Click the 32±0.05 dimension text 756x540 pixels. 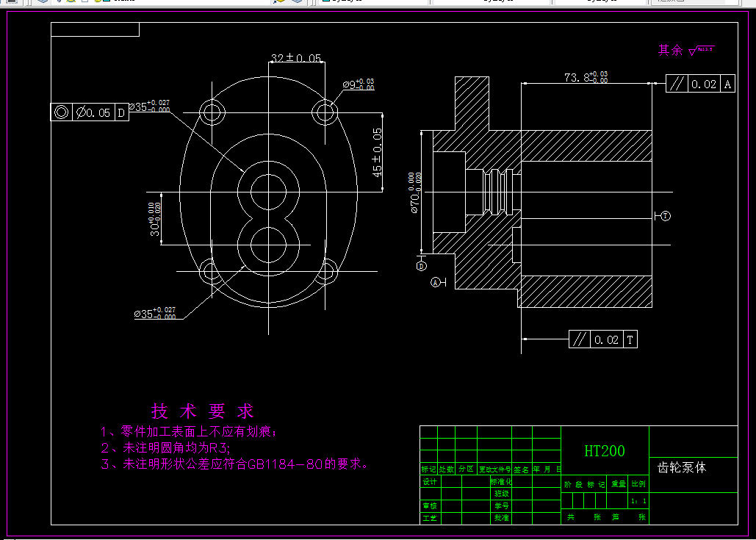295,56
